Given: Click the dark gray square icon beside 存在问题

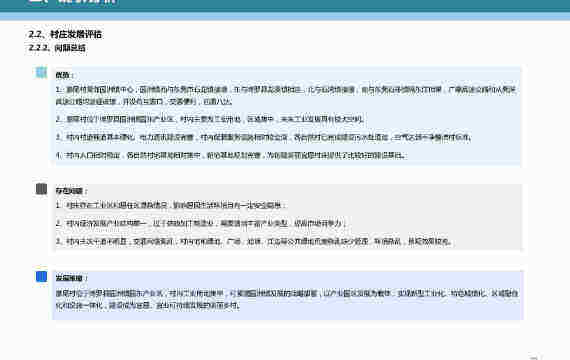Looking at the screenshot, I should coord(41,189).
